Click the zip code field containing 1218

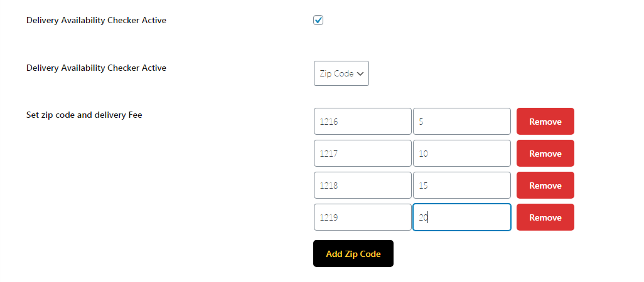tap(362, 185)
